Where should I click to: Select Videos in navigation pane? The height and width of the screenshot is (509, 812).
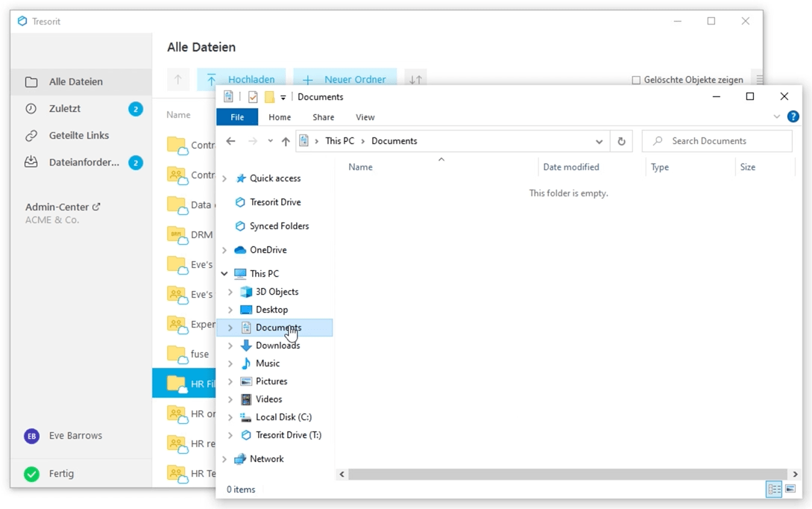point(268,399)
